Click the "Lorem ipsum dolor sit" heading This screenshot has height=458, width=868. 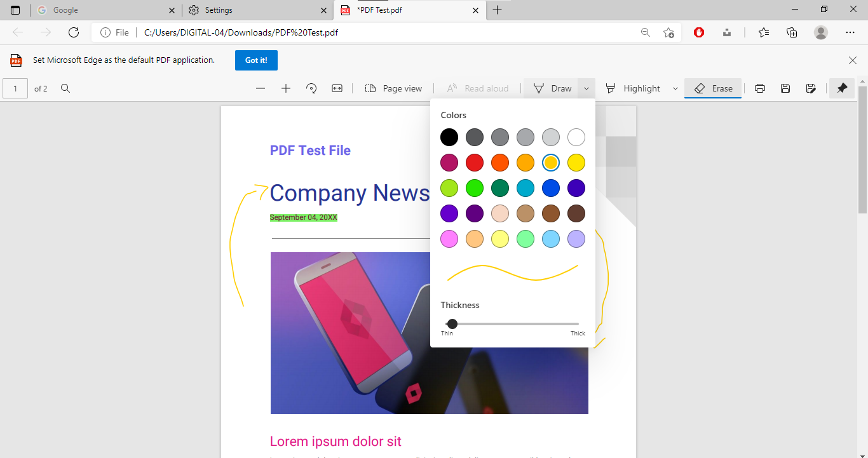click(336, 441)
